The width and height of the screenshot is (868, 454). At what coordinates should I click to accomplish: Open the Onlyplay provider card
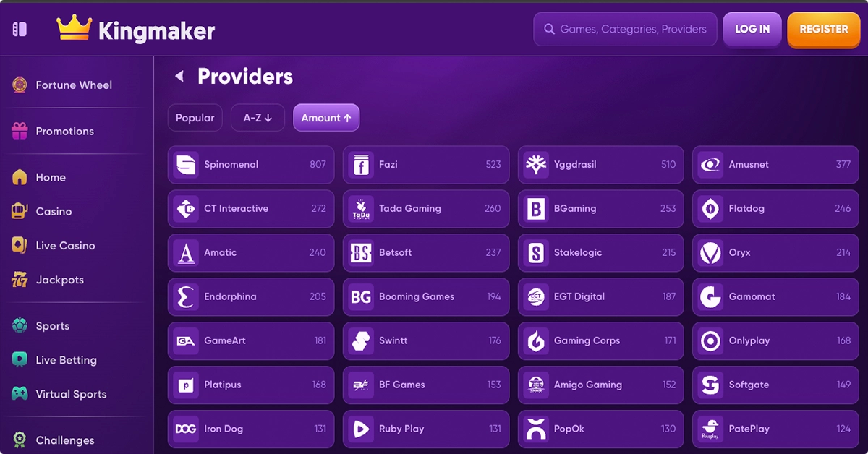pos(775,340)
